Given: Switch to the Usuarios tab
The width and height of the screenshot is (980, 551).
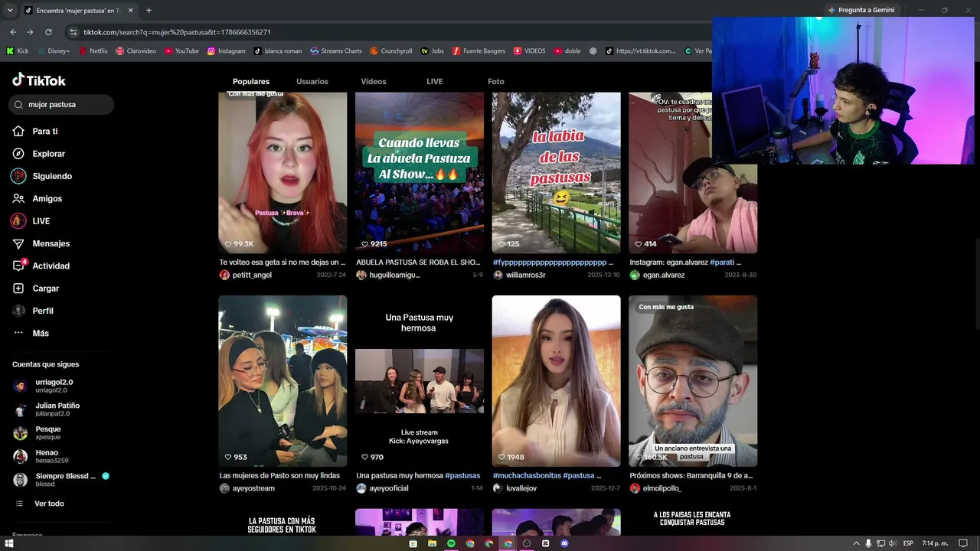Looking at the screenshot, I should pos(312,81).
